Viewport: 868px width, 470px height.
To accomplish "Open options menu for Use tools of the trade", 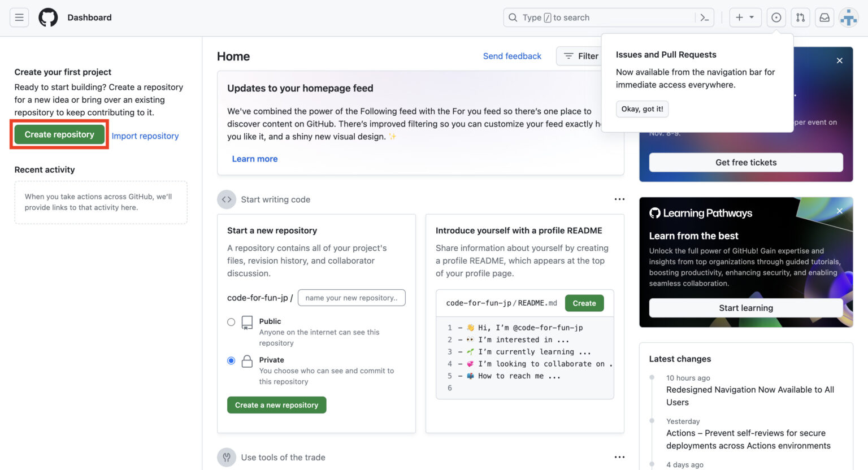I will [x=619, y=457].
